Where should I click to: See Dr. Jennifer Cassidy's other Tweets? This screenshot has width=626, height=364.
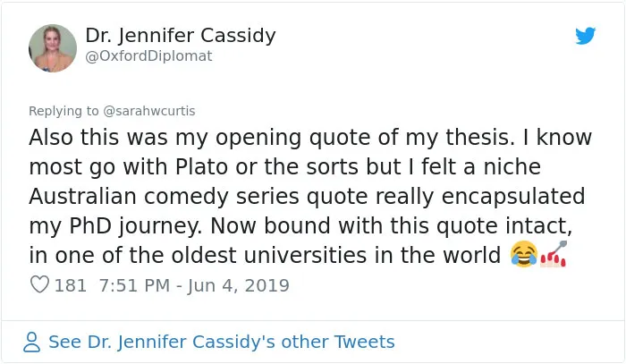tap(222, 342)
